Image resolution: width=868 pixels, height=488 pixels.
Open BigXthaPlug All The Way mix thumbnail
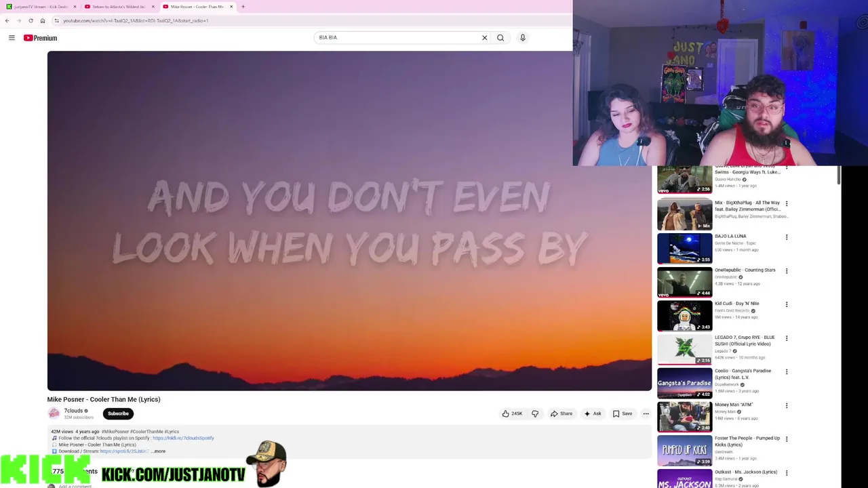pos(684,214)
